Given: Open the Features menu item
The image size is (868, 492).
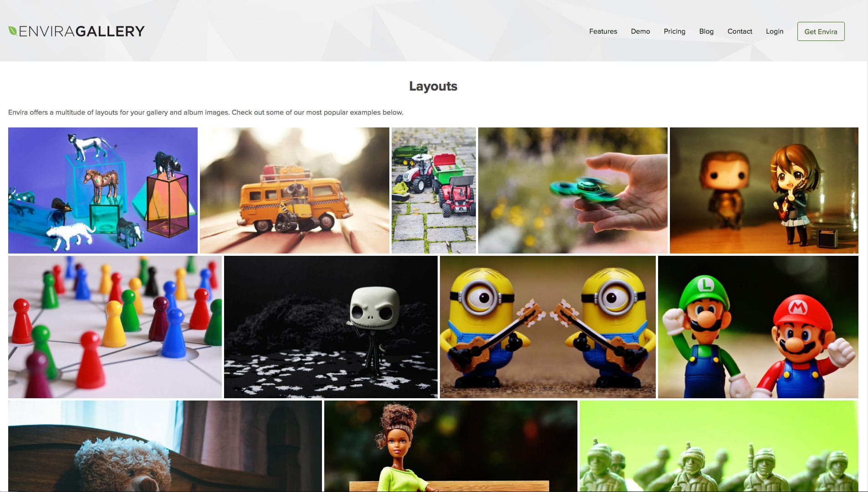Looking at the screenshot, I should point(603,31).
